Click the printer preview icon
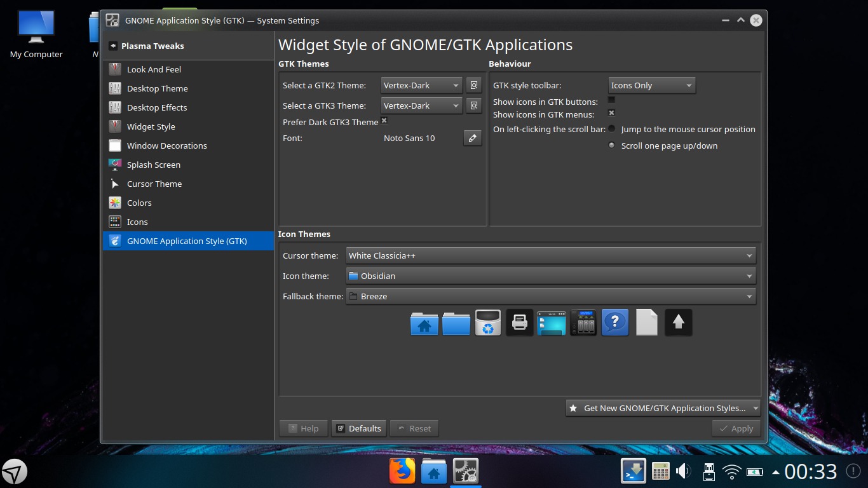This screenshot has width=868, height=488. (520, 323)
